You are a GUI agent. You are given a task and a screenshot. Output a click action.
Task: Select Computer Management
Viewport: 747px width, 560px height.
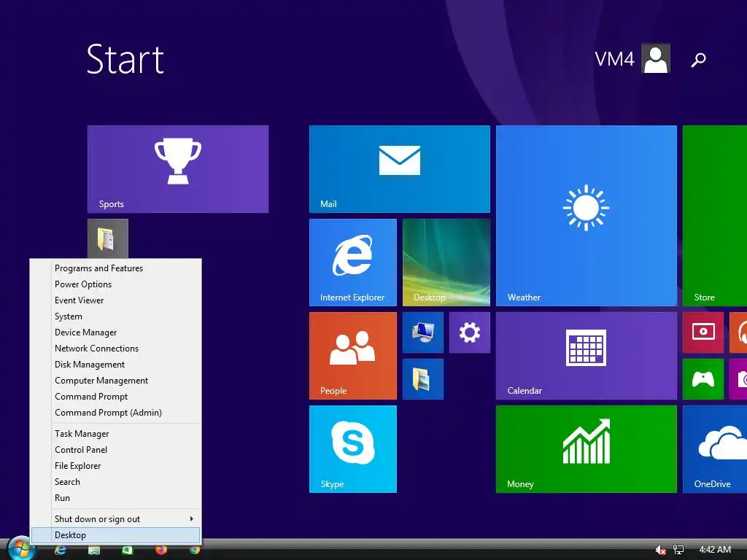pyautogui.click(x=116, y=381)
